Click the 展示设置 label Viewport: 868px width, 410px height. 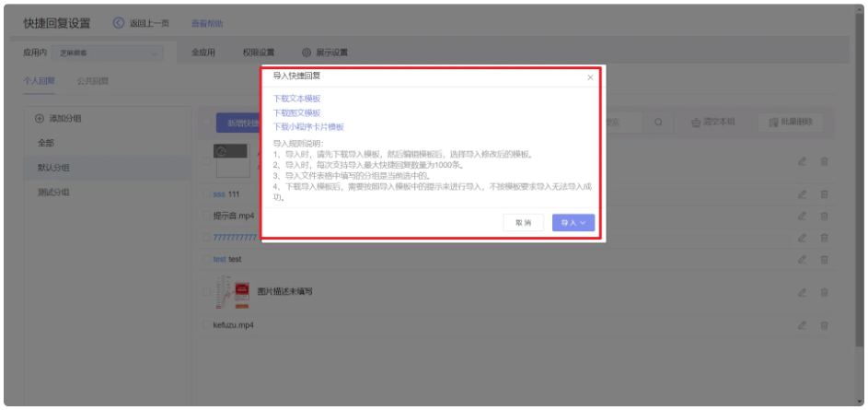point(331,53)
